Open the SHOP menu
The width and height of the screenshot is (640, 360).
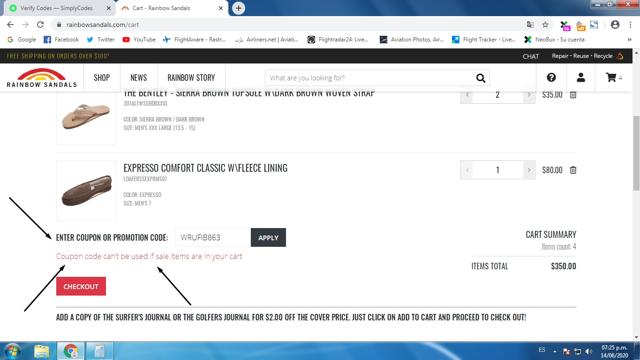pyautogui.click(x=102, y=78)
